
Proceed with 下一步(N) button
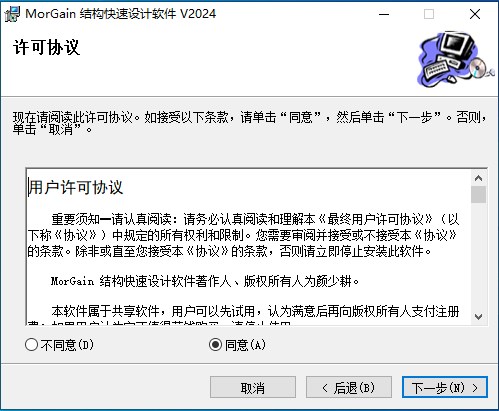[445, 387]
